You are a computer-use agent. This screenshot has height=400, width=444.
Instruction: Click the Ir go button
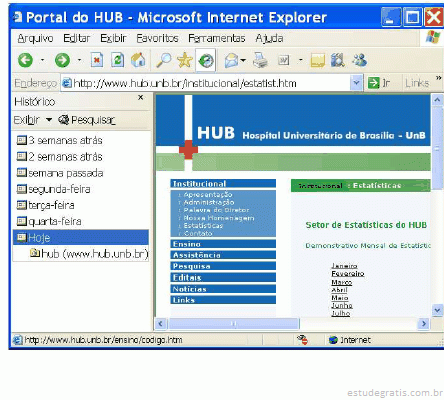[379, 83]
